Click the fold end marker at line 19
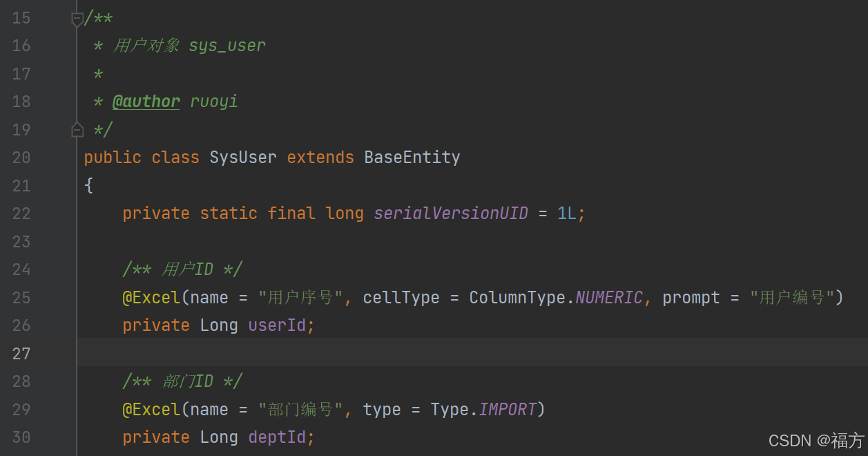This screenshot has height=456, width=868. [77, 130]
